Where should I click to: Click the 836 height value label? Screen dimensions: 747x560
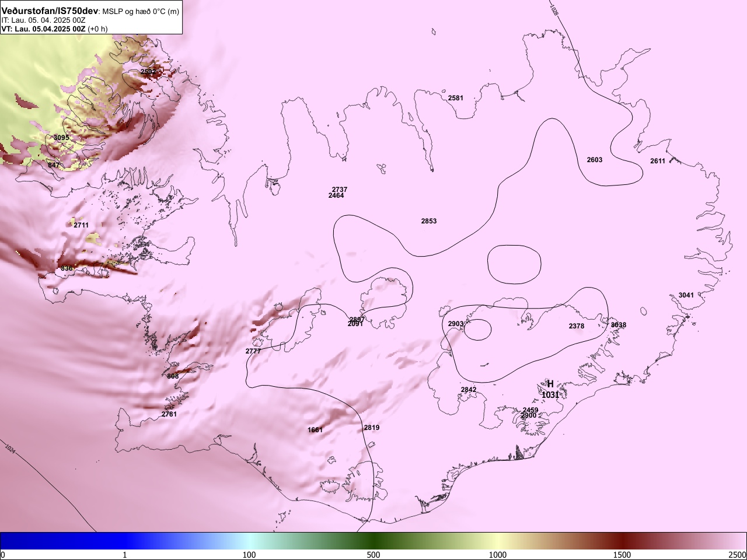[x=67, y=268]
